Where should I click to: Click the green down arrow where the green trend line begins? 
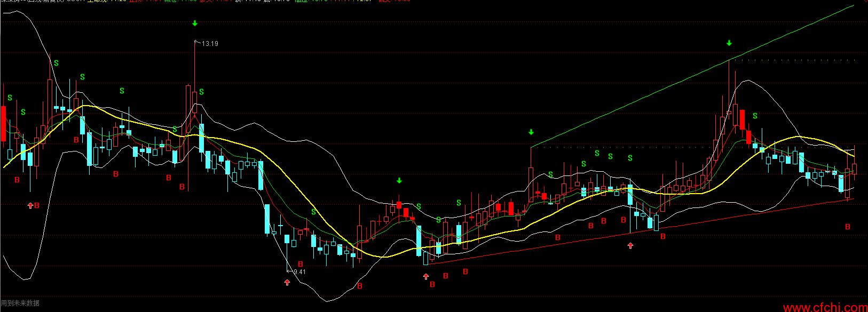pyautogui.click(x=531, y=132)
